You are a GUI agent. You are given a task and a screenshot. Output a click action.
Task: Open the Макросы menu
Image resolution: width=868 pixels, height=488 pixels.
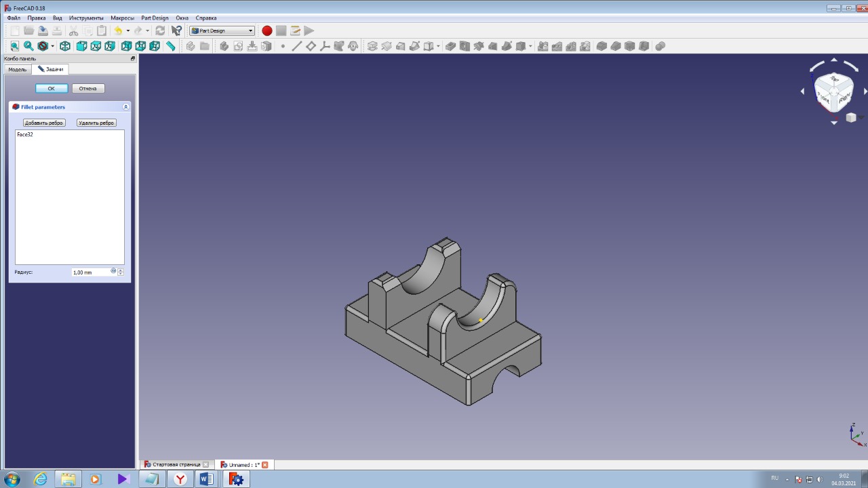tap(122, 18)
